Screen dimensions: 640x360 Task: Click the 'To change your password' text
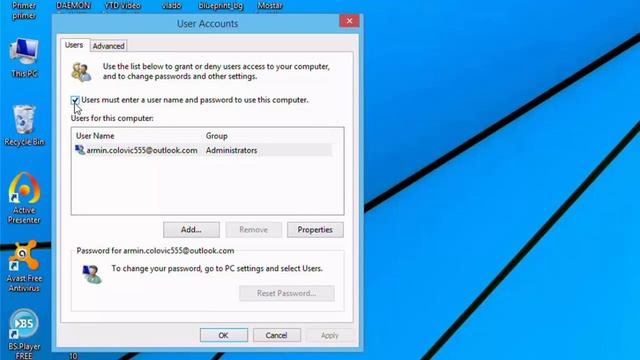click(217, 269)
